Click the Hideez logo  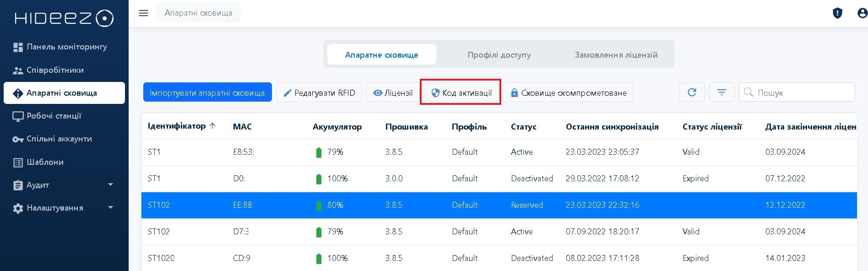coord(64,18)
